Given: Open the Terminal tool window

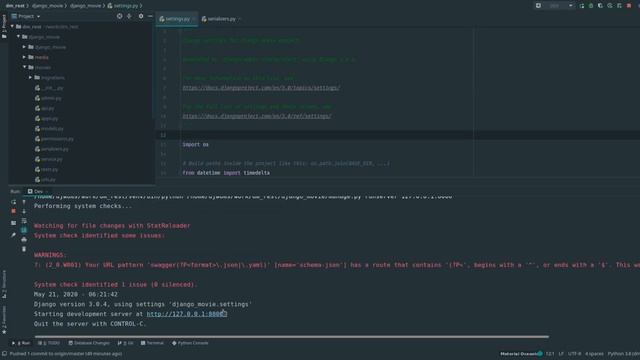Looking at the screenshot, I should tap(152, 343).
